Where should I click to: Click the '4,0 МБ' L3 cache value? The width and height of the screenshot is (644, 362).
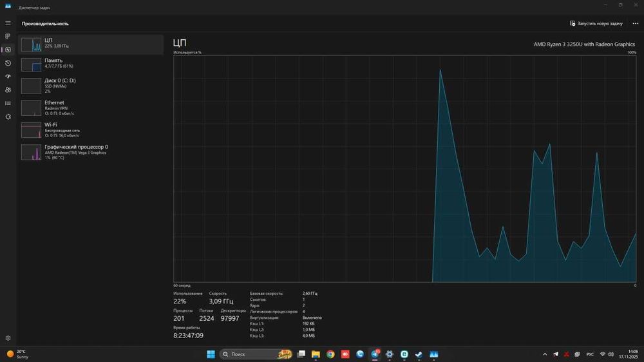pos(308,336)
